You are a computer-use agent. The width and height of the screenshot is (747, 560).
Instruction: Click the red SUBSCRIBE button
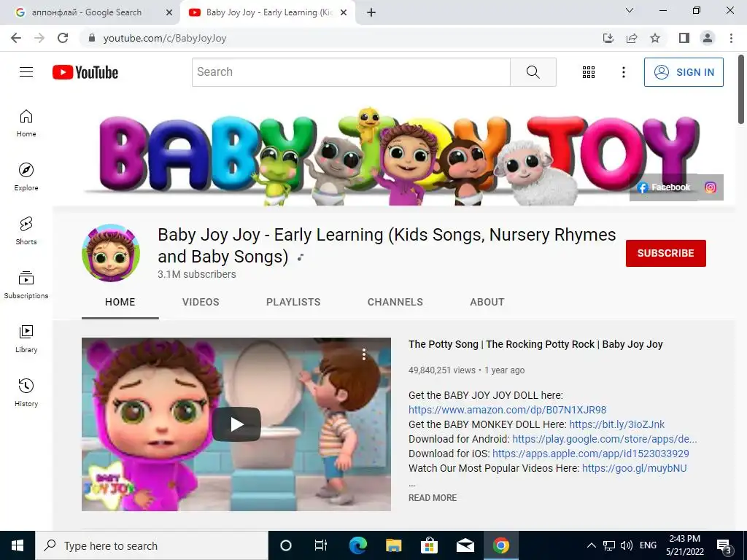[x=665, y=253]
